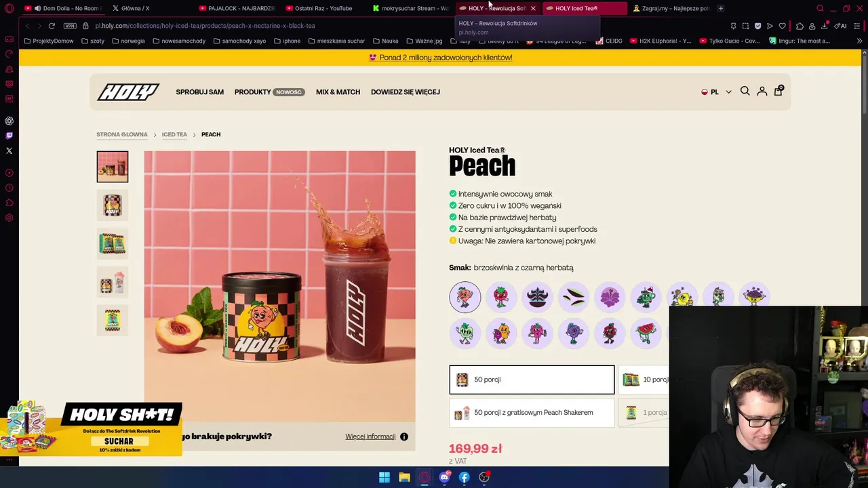868x488 pixels.
Task: Click the Ponad 2 miliony zadowolonych klientów banner
Action: [x=440, y=58]
